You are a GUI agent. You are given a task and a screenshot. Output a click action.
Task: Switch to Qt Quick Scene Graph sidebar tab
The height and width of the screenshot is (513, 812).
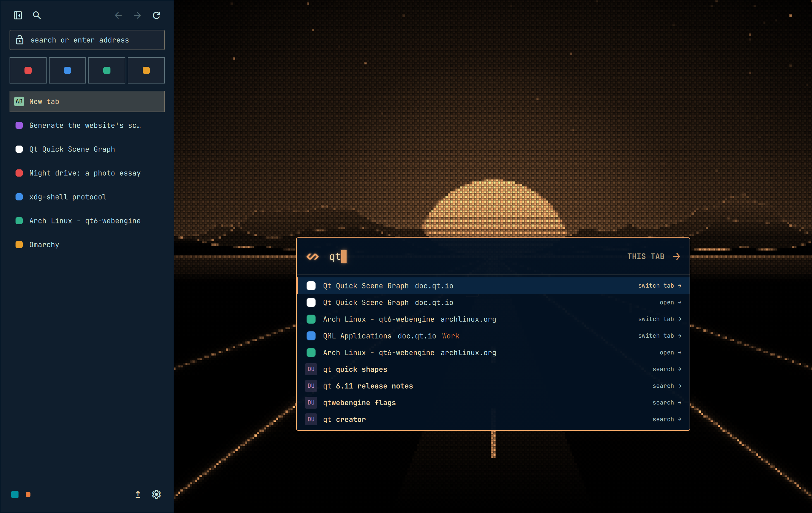pos(87,149)
